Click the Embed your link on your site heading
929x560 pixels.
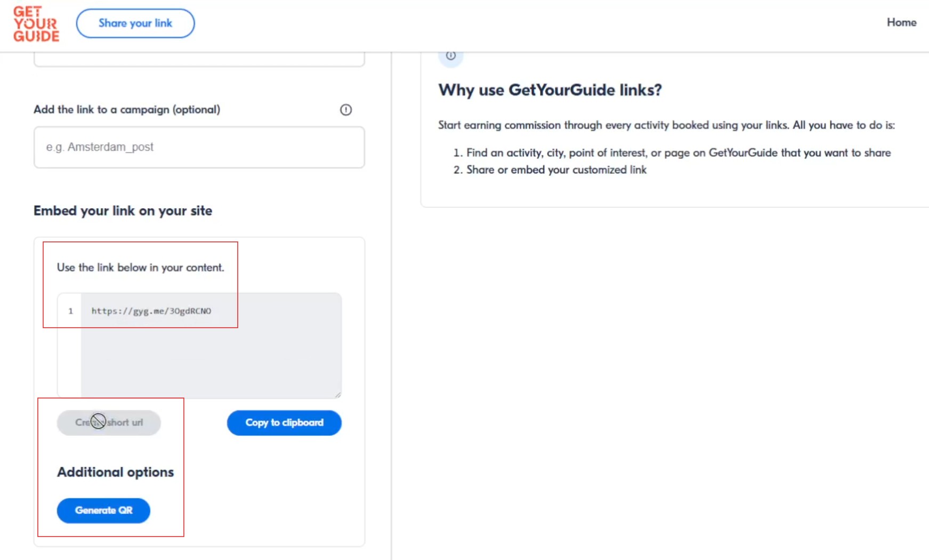click(x=123, y=211)
